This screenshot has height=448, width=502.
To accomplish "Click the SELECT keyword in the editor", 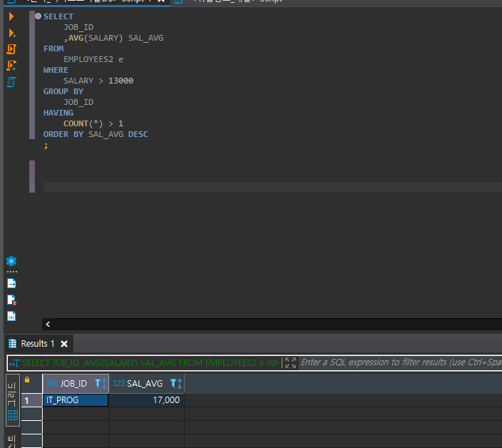I will point(58,16).
